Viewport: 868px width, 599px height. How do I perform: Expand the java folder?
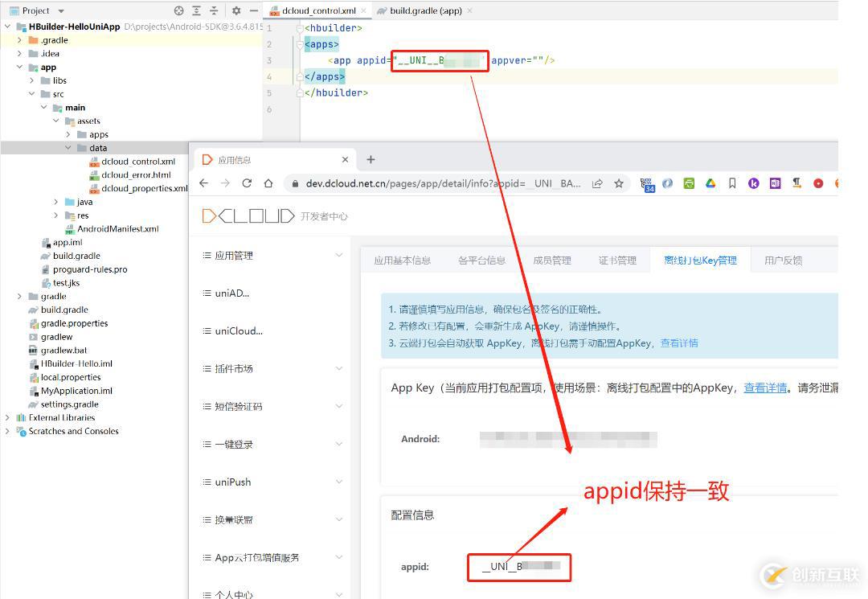click(56, 202)
